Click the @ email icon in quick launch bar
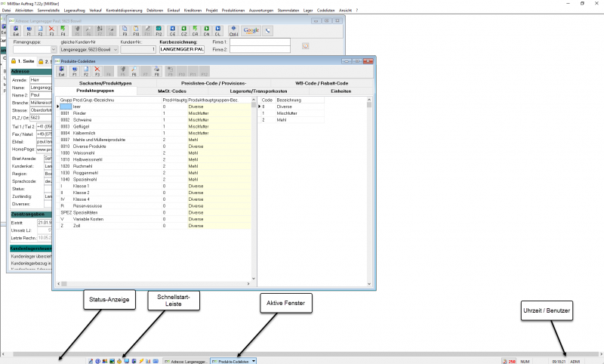Screen dimensions: 604x364 (x=97, y=361)
